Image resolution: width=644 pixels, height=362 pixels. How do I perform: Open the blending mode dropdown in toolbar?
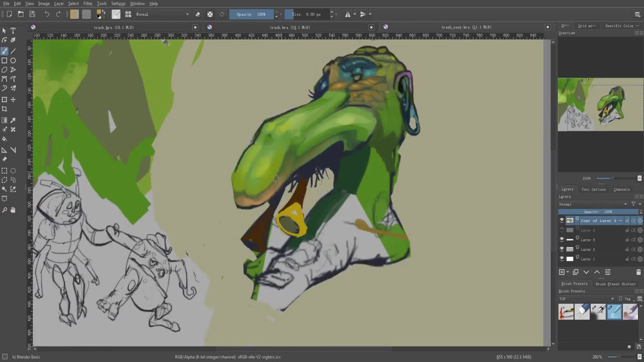162,14
